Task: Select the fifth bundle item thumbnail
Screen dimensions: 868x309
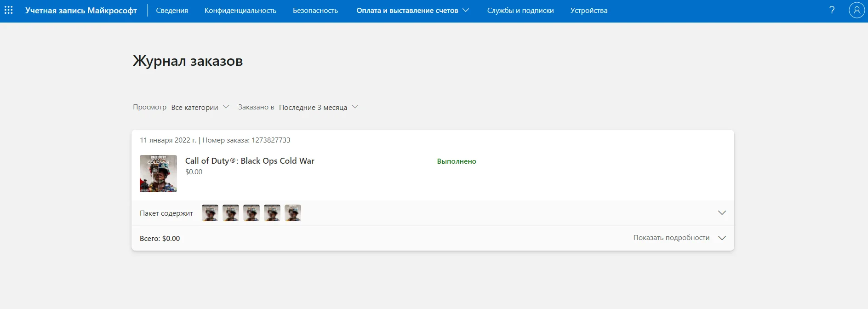Action: coord(293,213)
